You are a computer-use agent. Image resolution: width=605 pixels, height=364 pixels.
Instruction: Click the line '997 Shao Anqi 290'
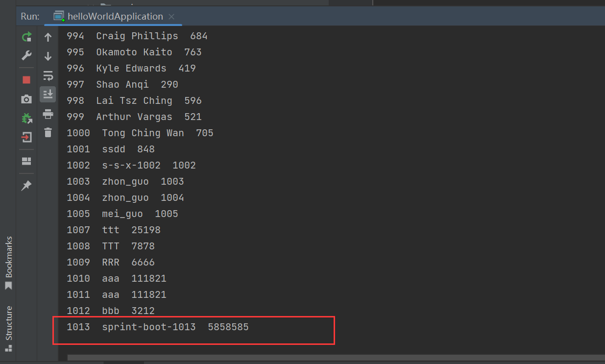tap(122, 84)
